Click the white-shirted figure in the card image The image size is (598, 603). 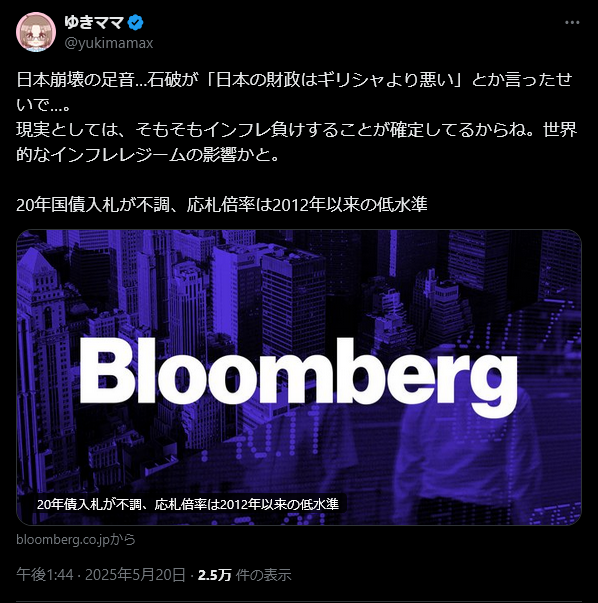[x=467, y=454]
